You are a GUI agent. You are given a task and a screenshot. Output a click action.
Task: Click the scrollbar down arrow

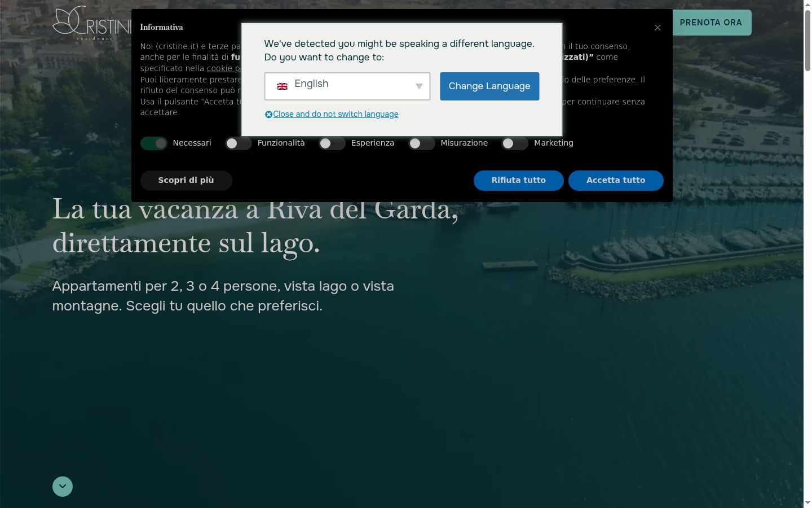point(807,503)
